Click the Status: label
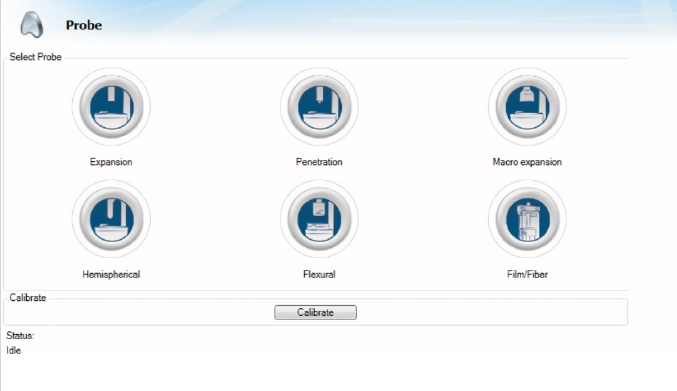This screenshot has height=391, width=677. pos(20,335)
